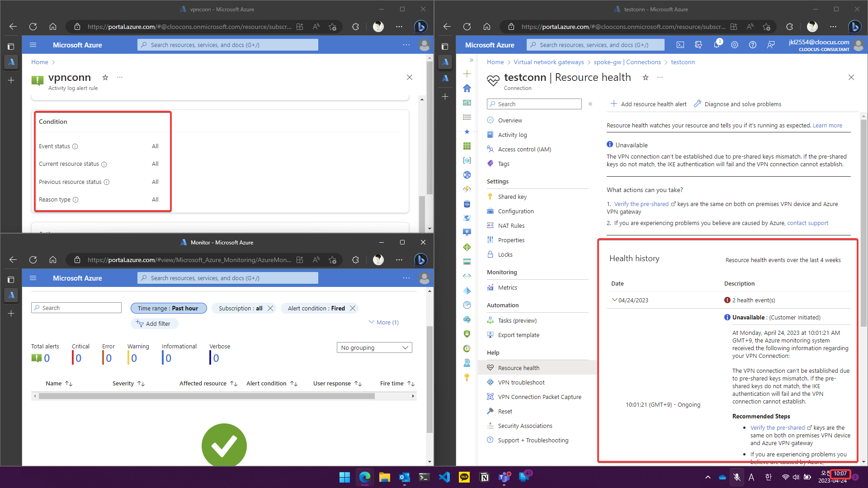Remove the Subscription : all filter
The height and width of the screenshot is (488, 868).
pos(270,308)
